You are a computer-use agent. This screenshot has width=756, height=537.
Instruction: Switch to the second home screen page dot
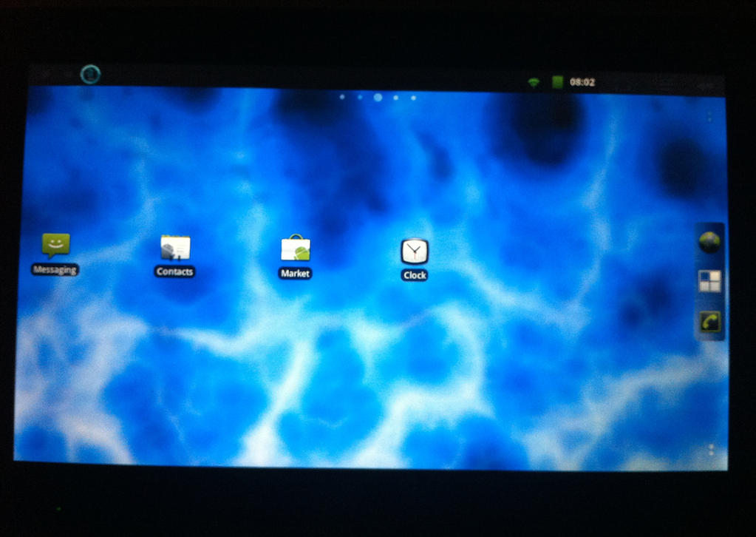point(360,97)
